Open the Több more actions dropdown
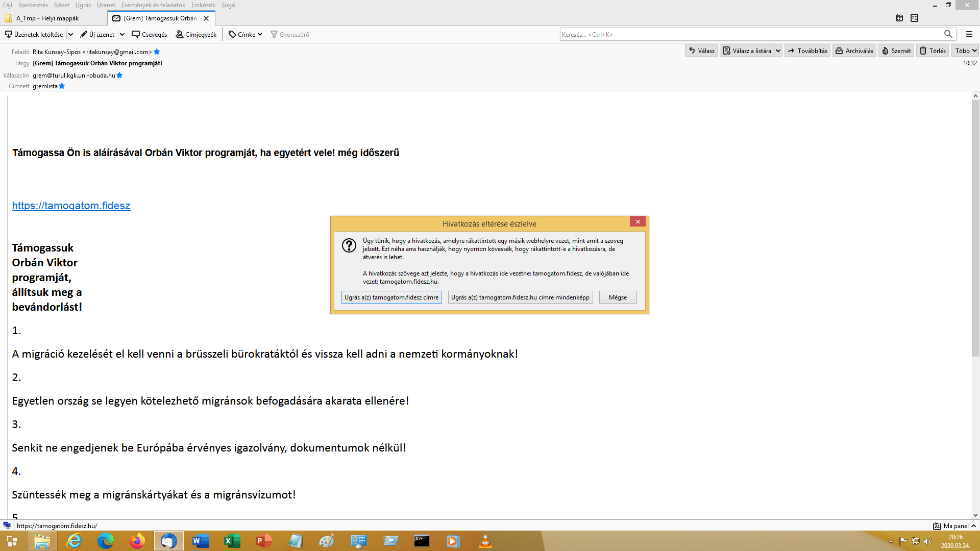Image resolution: width=980 pixels, height=551 pixels. coord(966,51)
